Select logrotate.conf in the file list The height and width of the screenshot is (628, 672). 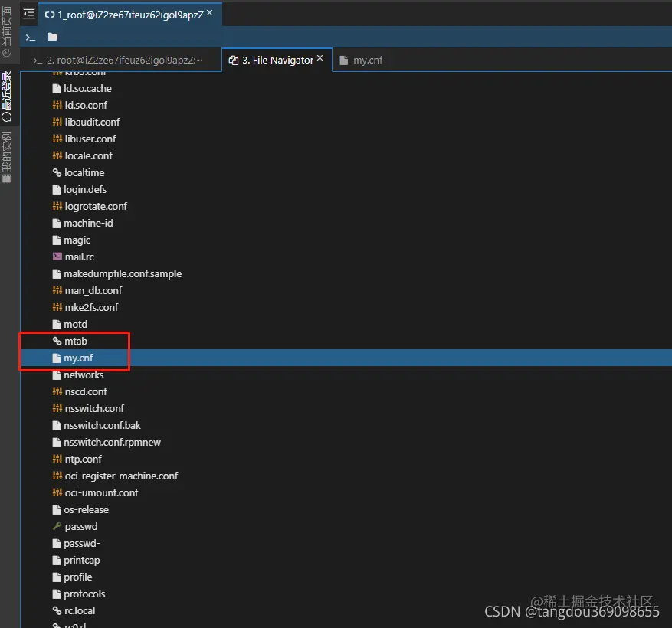(96, 207)
